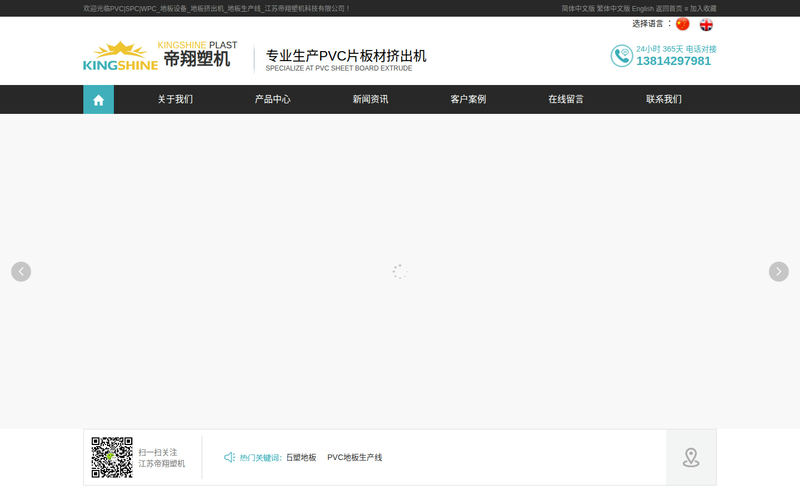Click the 扫一扫关注 text
The width and height of the screenshot is (800, 500).
[158, 453]
